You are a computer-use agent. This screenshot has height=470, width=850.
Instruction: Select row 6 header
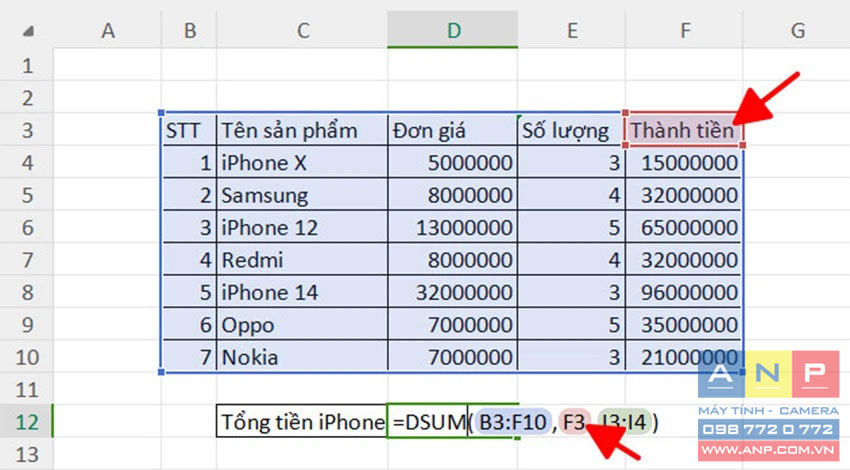pos(27,228)
